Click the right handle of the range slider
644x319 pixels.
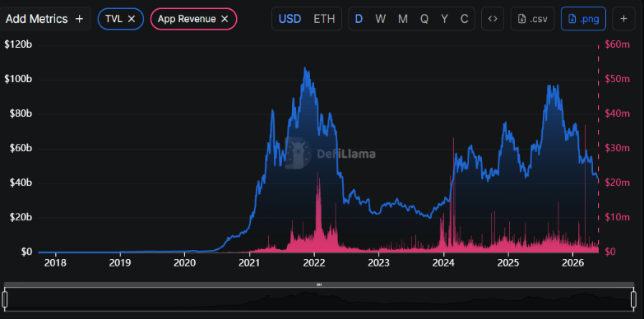(633, 299)
